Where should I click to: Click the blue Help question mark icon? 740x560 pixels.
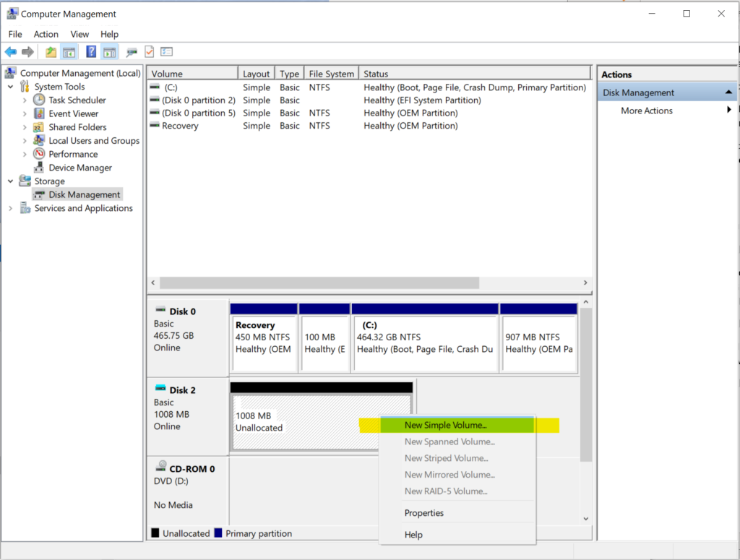(x=91, y=52)
